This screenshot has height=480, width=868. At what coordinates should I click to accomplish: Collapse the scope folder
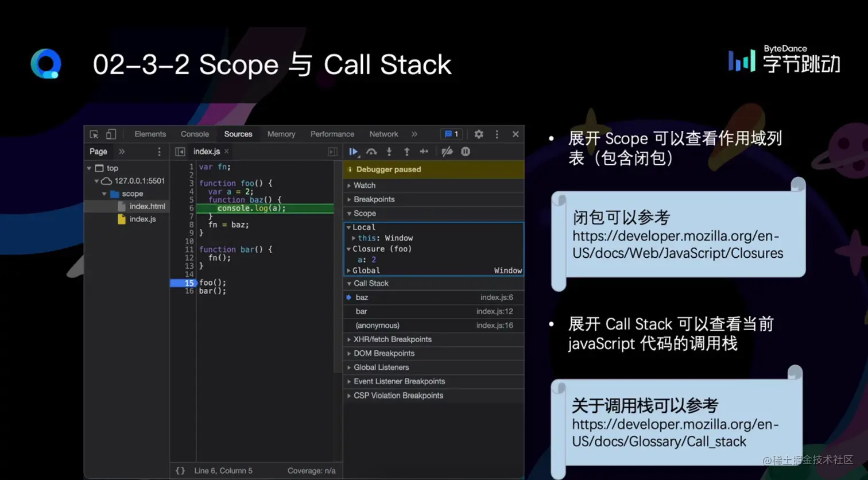pos(104,194)
